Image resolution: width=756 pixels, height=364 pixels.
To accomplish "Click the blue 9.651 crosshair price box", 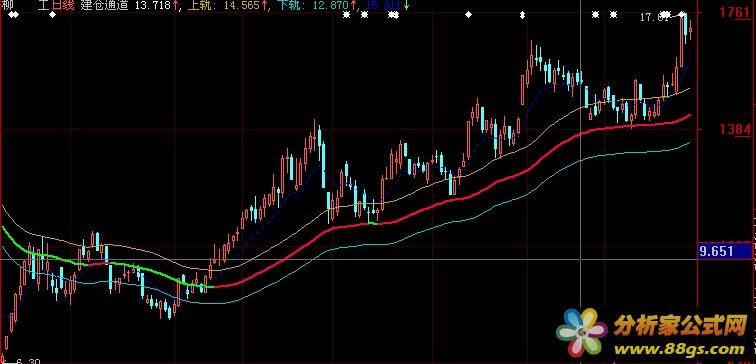I will (725, 251).
